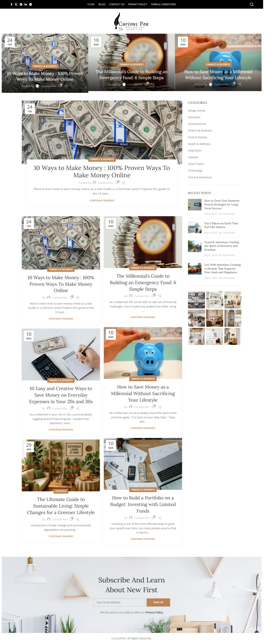This screenshot has width=277, height=644.
Task: Click comment icon on 10 Easy and Creative Ways card
Action: click(x=71, y=408)
